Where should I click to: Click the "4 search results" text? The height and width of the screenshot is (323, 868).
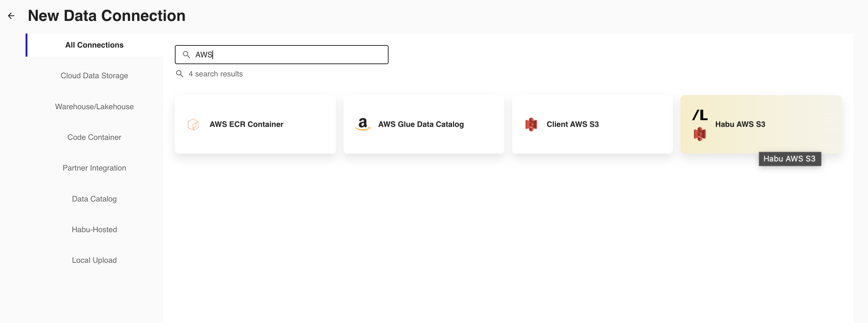(x=216, y=74)
